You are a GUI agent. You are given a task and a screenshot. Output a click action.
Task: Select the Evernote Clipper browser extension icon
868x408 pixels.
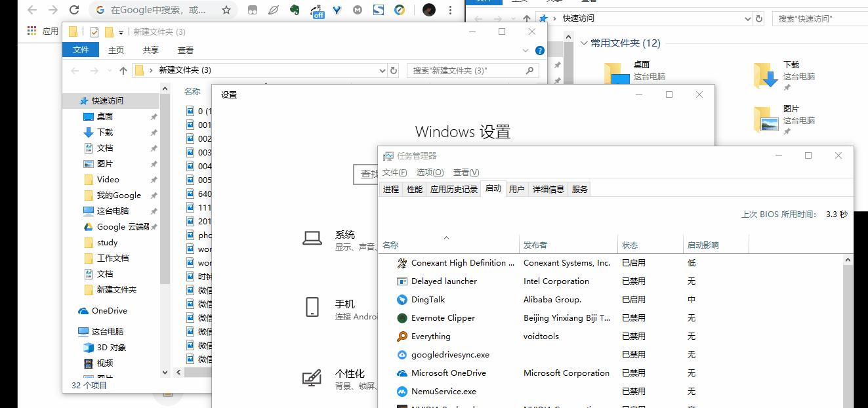(295, 10)
